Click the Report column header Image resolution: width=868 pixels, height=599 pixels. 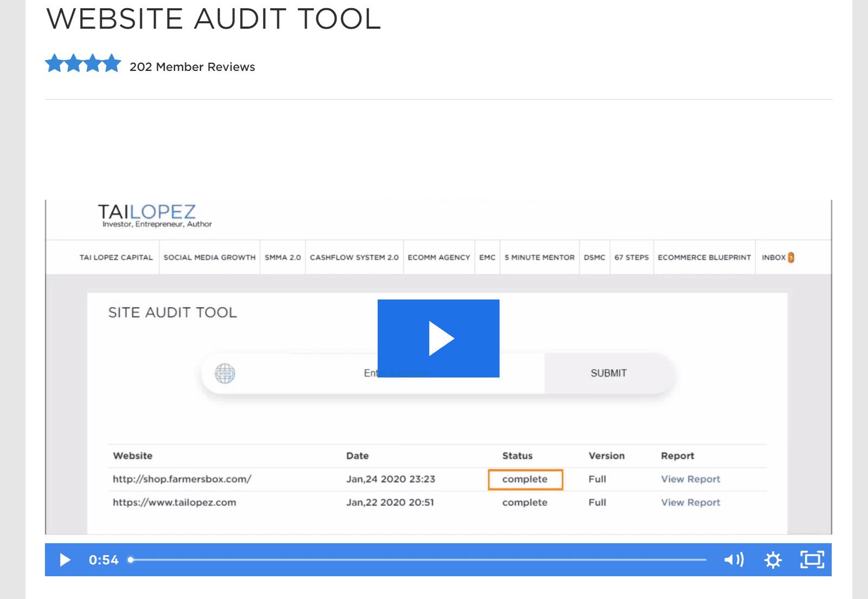(678, 455)
